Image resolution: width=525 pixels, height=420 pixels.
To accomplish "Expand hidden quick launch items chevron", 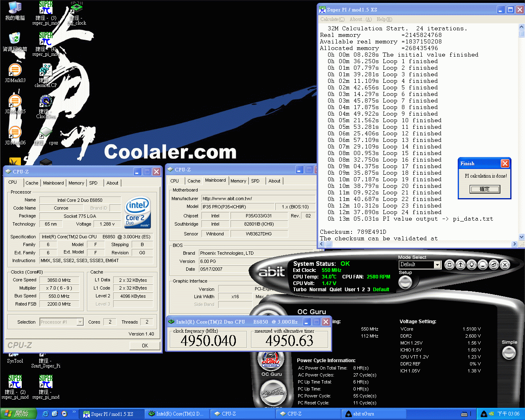I will point(74,411).
